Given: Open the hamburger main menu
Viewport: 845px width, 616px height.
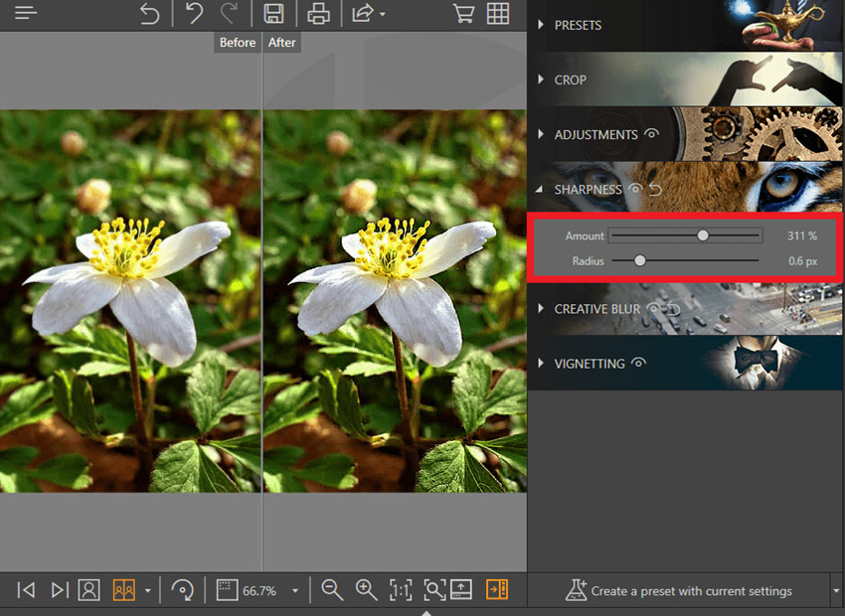Looking at the screenshot, I should point(26,14).
